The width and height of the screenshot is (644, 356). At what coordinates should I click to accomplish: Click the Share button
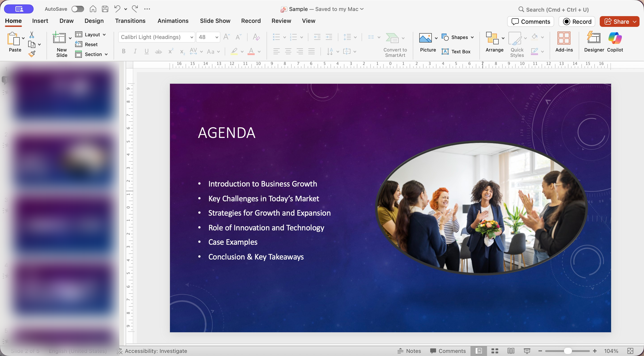616,21
